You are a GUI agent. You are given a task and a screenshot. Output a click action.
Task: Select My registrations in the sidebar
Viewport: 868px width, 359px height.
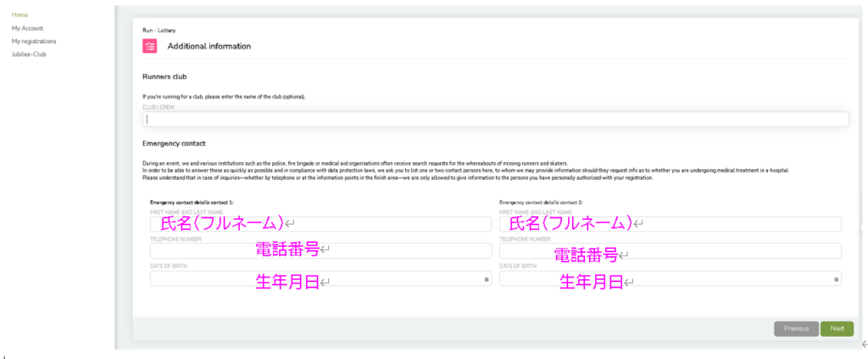[34, 41]
